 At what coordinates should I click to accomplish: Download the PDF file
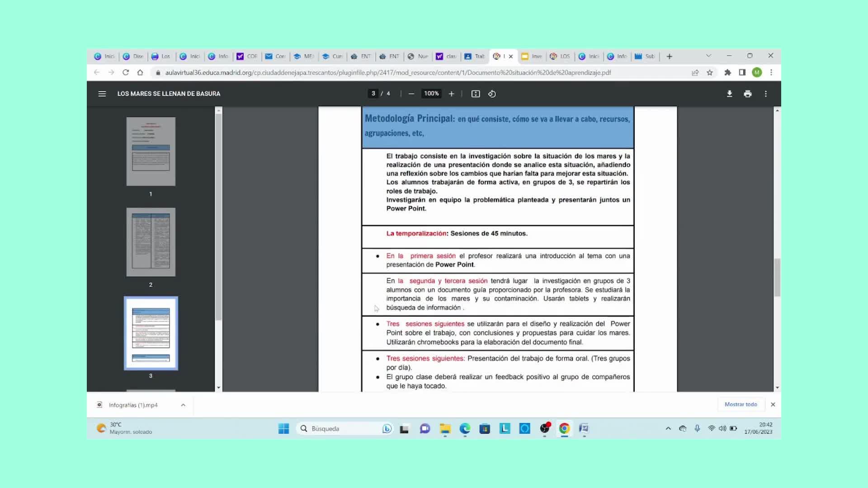point(729,94)
